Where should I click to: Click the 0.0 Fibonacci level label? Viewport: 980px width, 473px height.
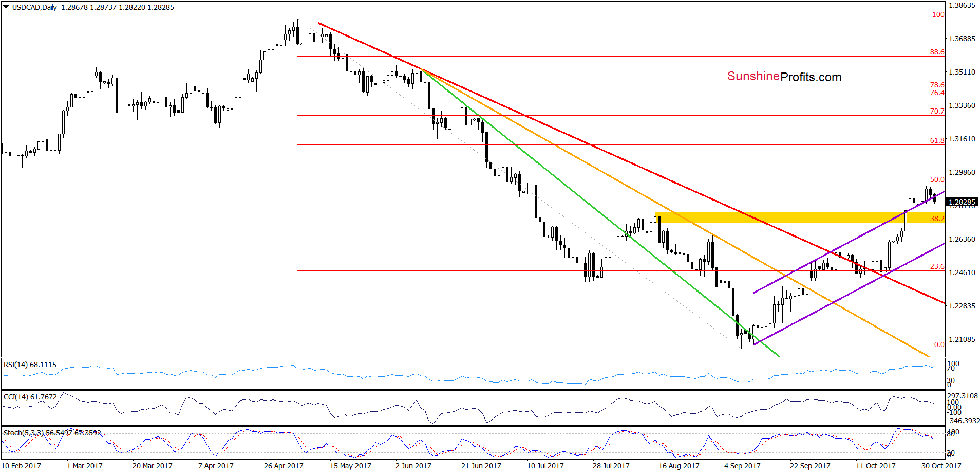pos(939,344)
